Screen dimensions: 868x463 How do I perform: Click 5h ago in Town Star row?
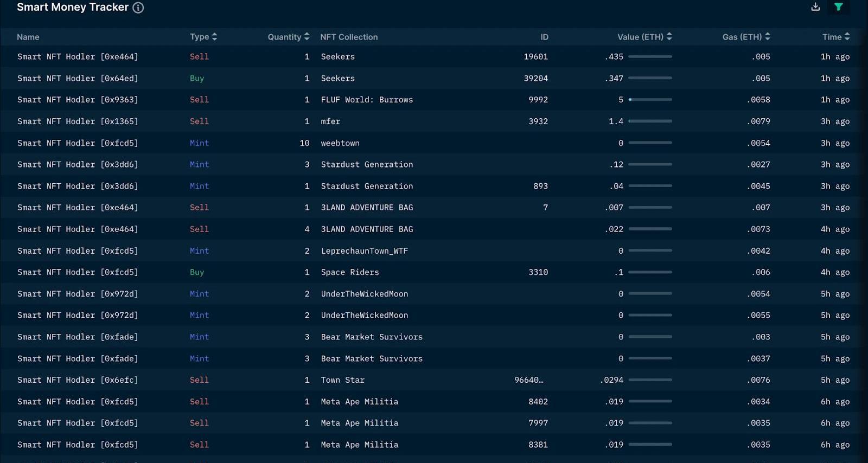pyautogui.click(x=835, y=380)
